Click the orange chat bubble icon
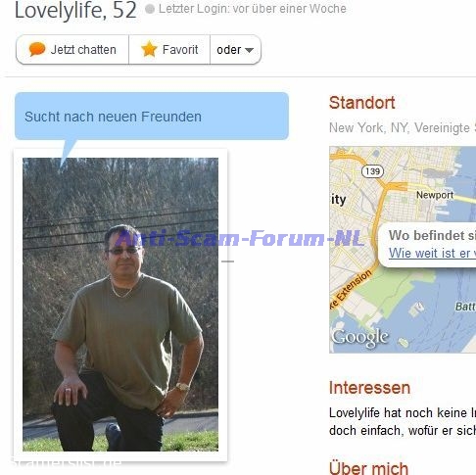476x475 pixels. [x=37, y=49]
